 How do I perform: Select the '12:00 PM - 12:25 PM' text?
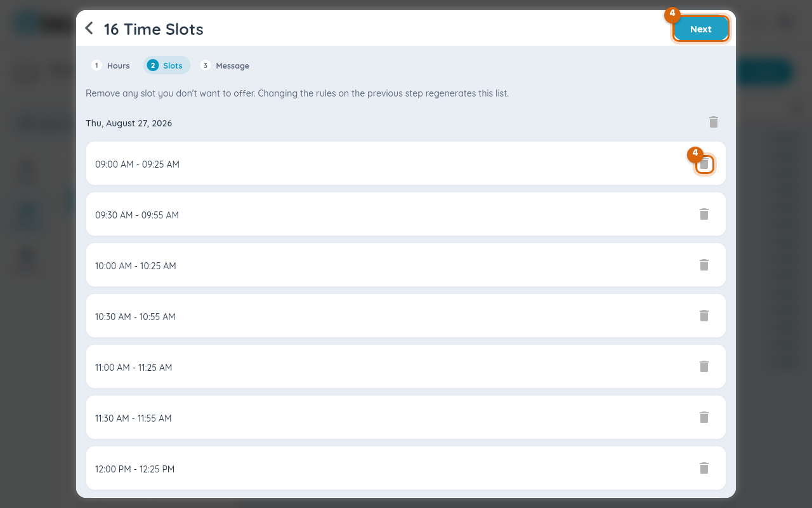(x=134, y=469)
